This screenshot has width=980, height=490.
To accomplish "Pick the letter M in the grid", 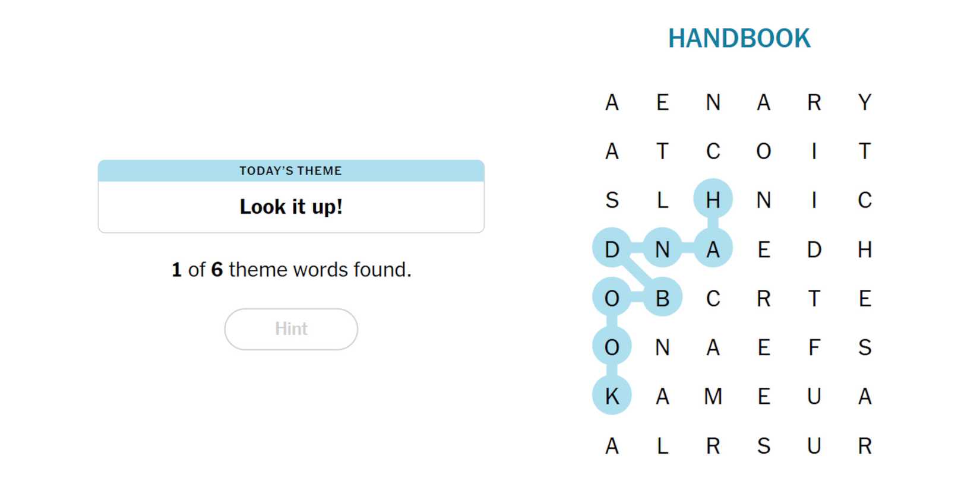I will (x=713, y=396).
